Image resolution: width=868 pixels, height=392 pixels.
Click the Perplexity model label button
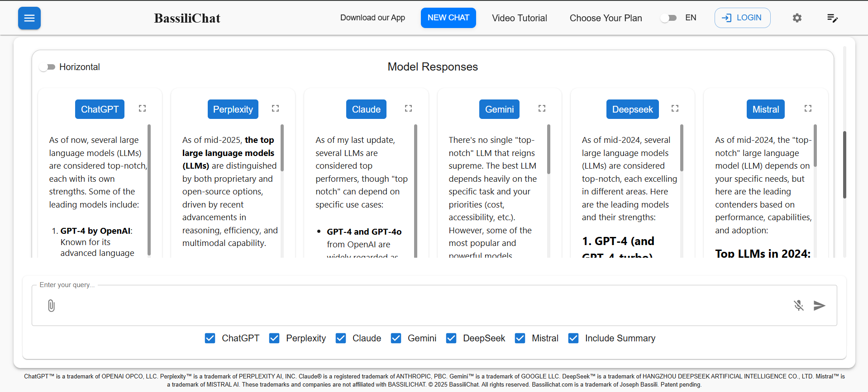pyautogui.click(x=233, y=109)
